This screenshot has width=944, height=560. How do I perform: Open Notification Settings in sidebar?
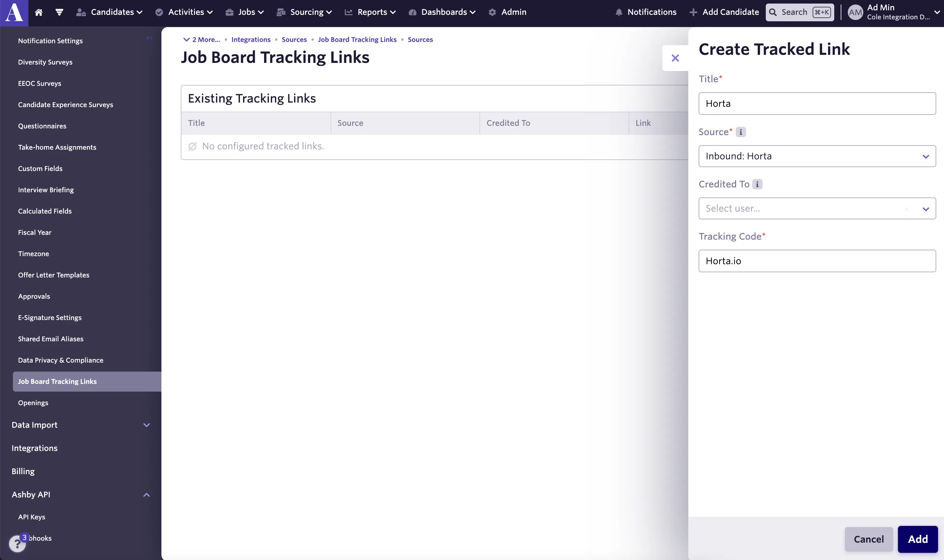pyautogui.click(x=50, y=41)
